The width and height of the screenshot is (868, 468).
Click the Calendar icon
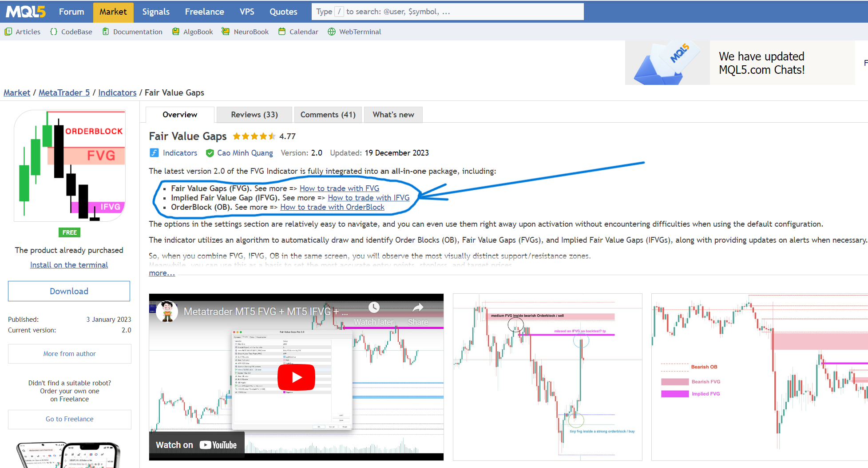coord(282,32)
